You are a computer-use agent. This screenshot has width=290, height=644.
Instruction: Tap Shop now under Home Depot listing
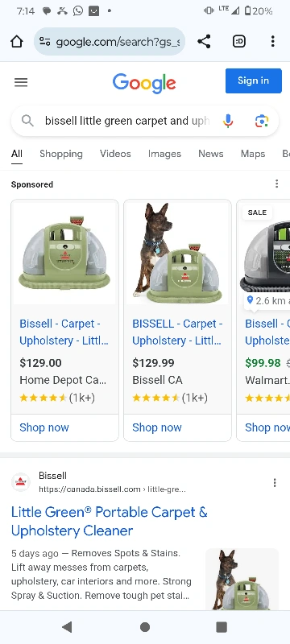coord(44,427)
